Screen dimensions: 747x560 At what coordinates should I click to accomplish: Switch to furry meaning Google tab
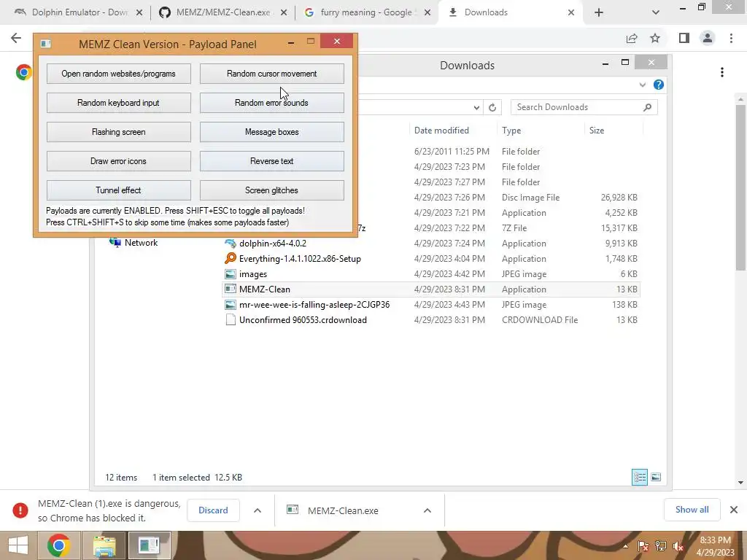[366, 12]
